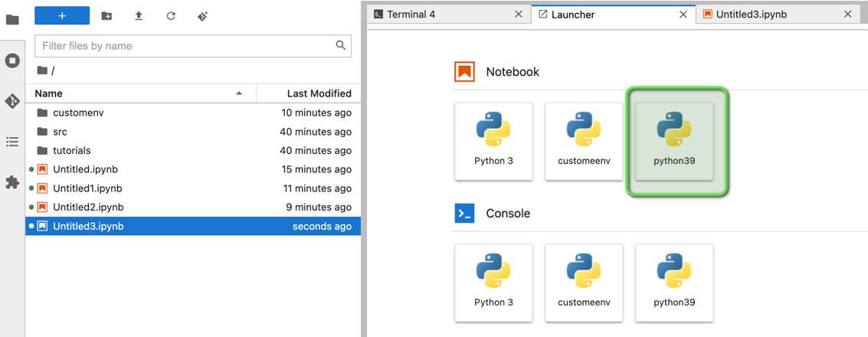Open the customenv folder

point(78,113)
